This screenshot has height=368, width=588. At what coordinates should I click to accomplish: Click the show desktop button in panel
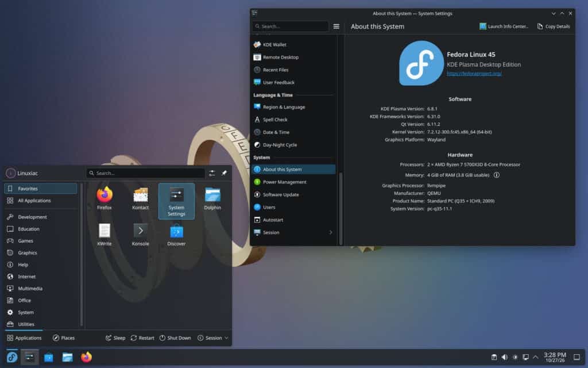point(577,357)
